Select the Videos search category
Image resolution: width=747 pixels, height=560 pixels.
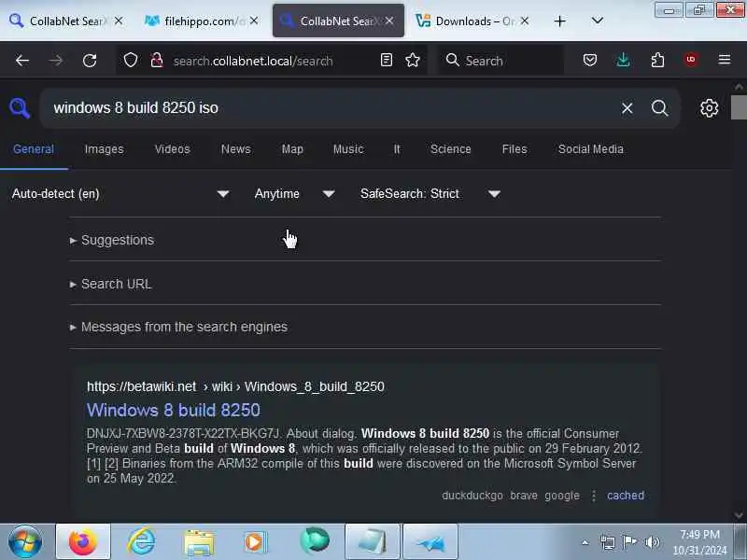[172, 149]
